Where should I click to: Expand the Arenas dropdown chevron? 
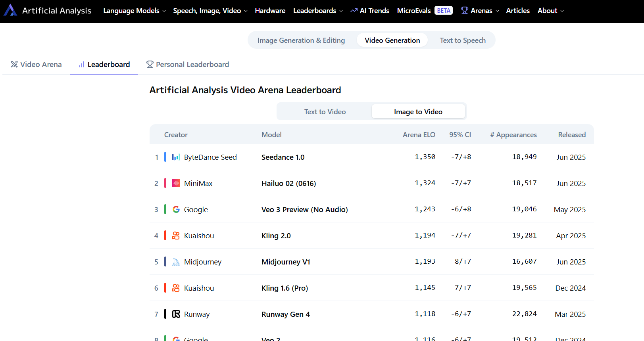[498, 11]
